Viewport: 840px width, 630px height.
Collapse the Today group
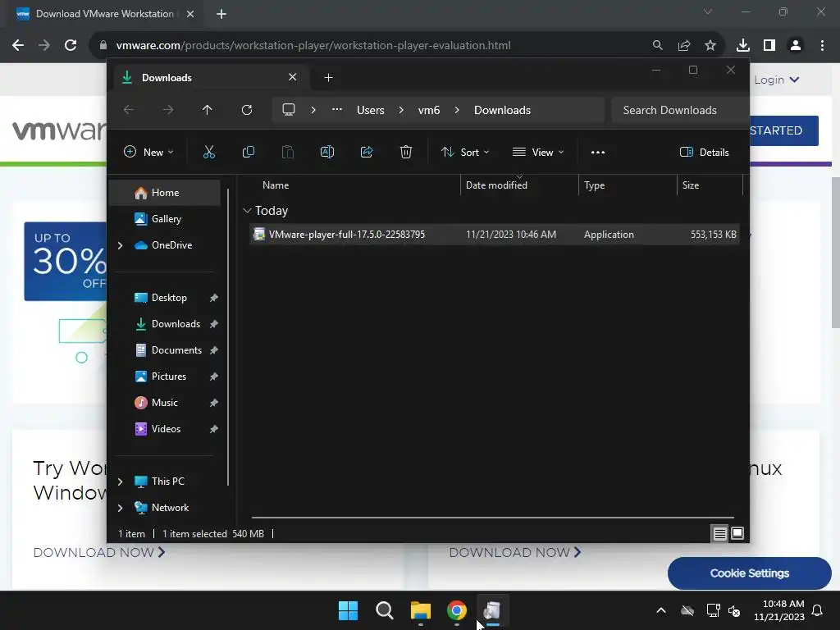[x=247, y=211]
